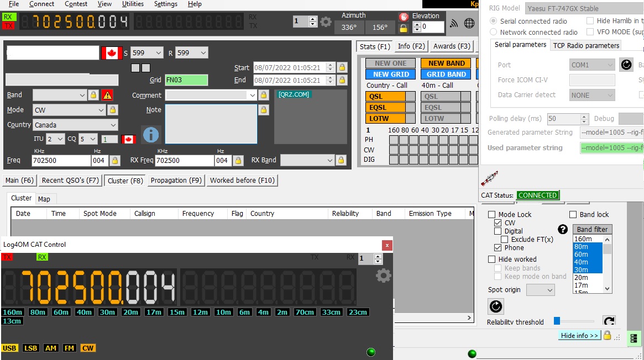Lock the Comment field

264,95
